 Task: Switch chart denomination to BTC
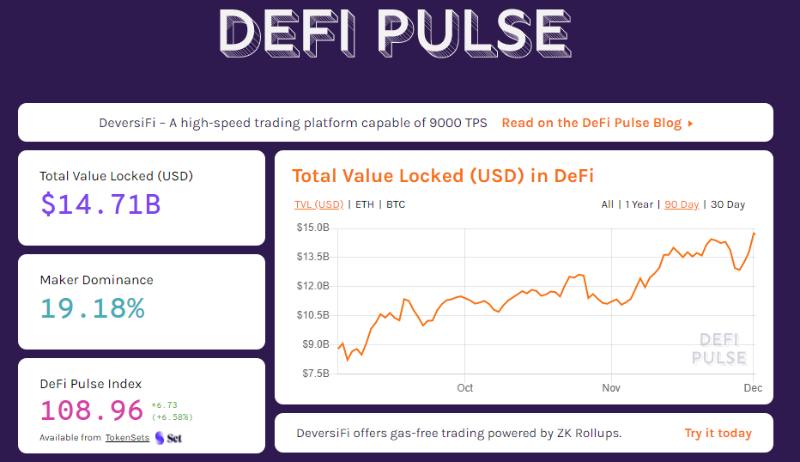395,204
